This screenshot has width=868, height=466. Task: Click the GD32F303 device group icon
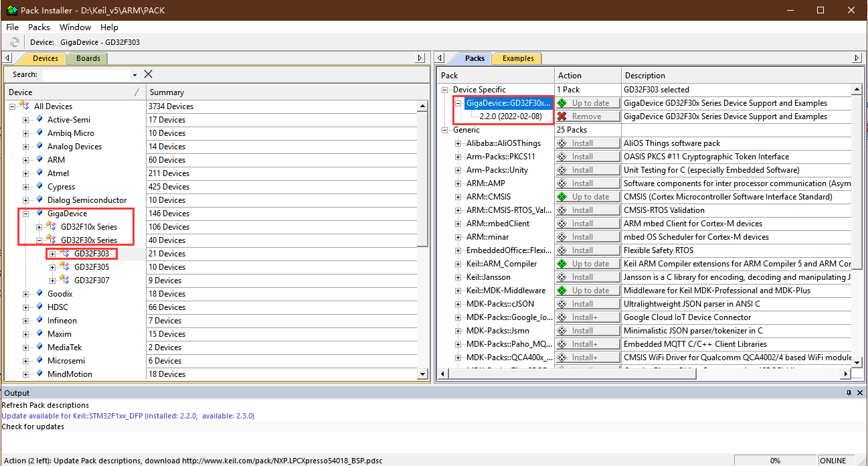coord(65,254)
